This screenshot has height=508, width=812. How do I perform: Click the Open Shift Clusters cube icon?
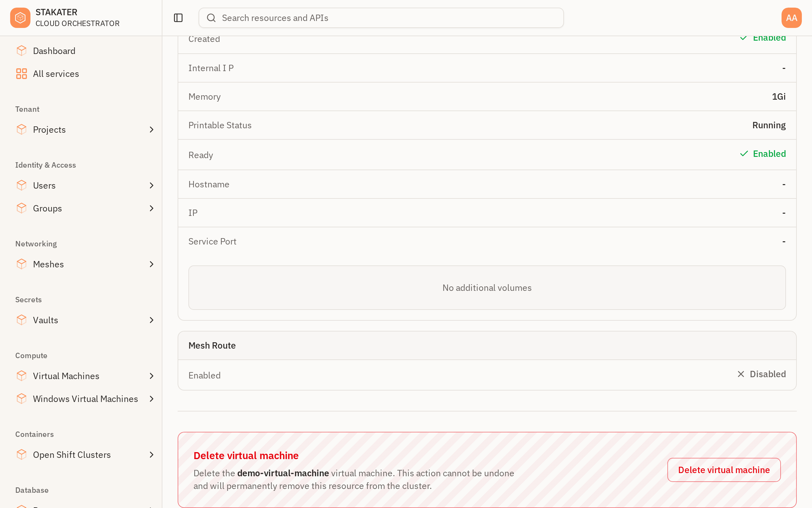pos(22,454)
